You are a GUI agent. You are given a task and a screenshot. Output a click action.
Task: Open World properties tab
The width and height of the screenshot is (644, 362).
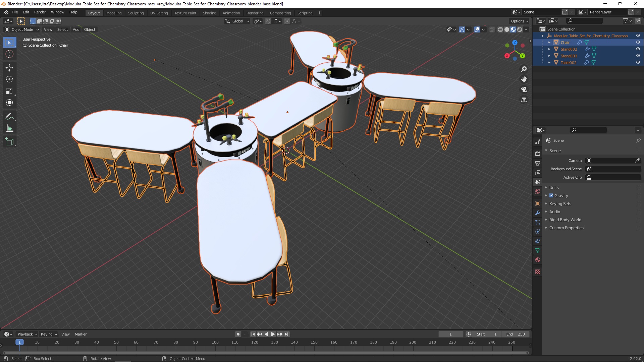tap(538, 191)
